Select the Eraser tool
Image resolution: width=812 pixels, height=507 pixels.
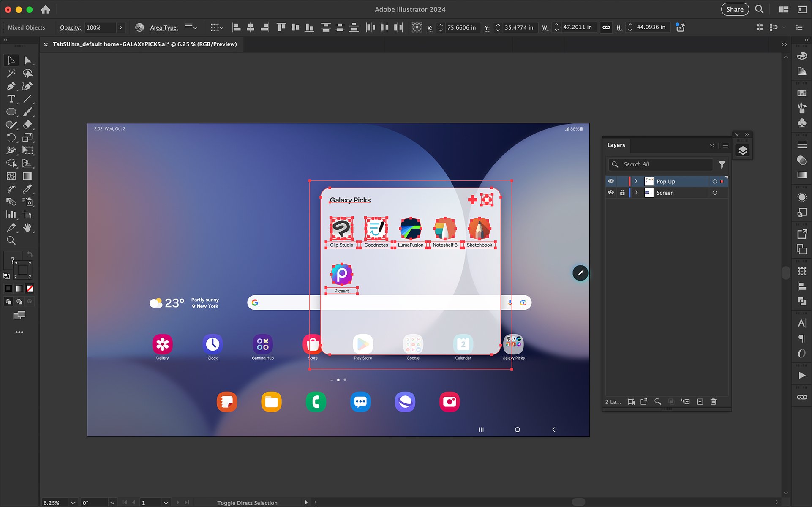[27, 125]
